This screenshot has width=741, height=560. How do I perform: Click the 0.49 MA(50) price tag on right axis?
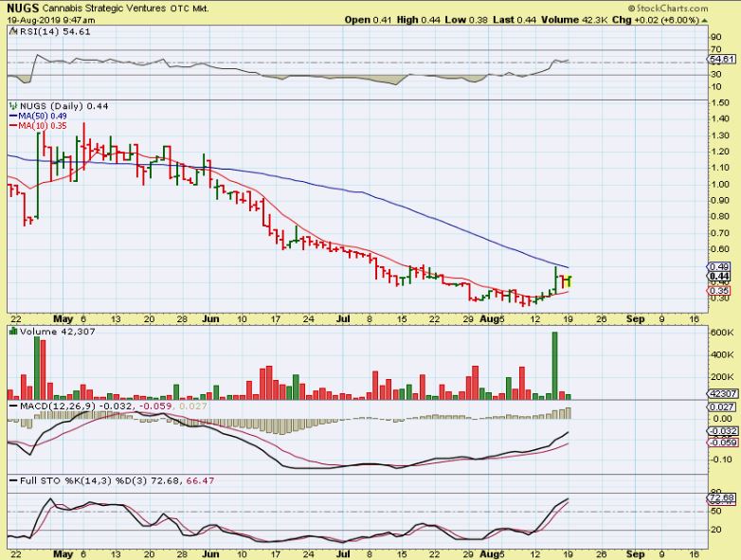click(x=720, y=267)
